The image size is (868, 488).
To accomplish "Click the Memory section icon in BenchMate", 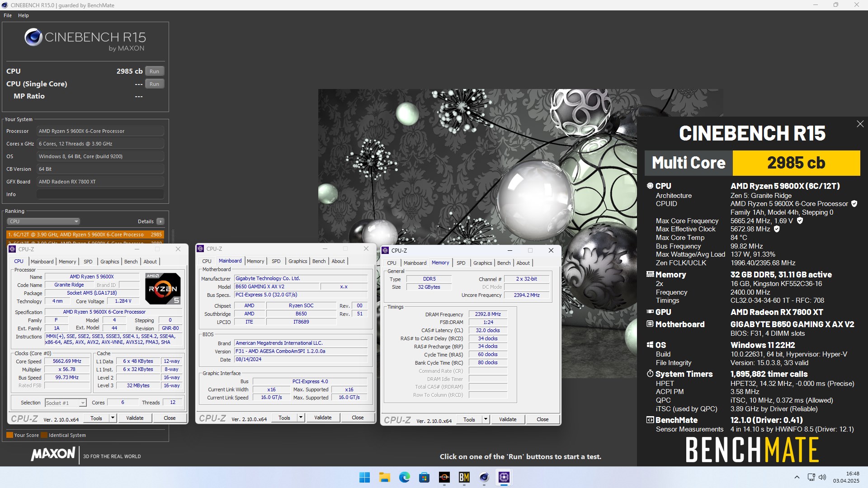I will [x=650, y=274].
